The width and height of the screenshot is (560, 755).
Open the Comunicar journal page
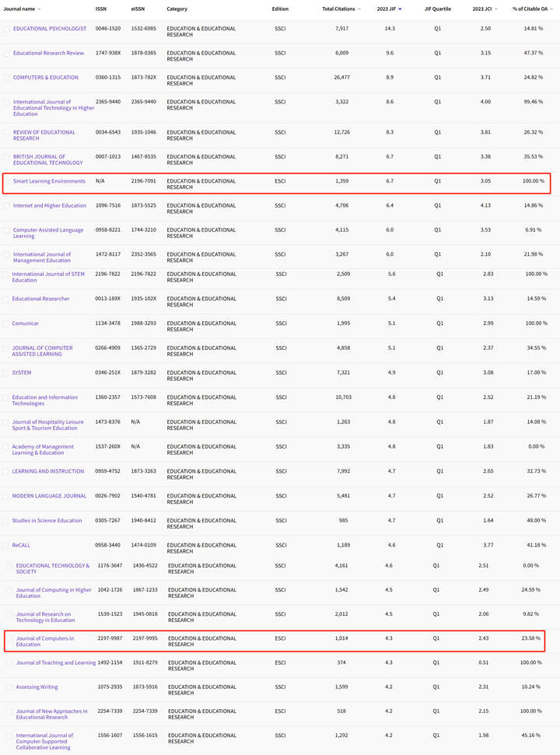point(25,323)
